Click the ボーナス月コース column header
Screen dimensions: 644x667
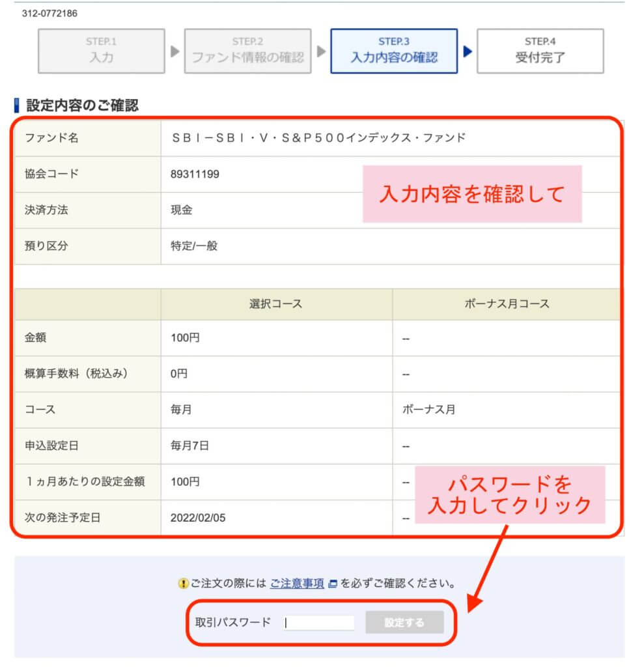(x=507, y=304)
